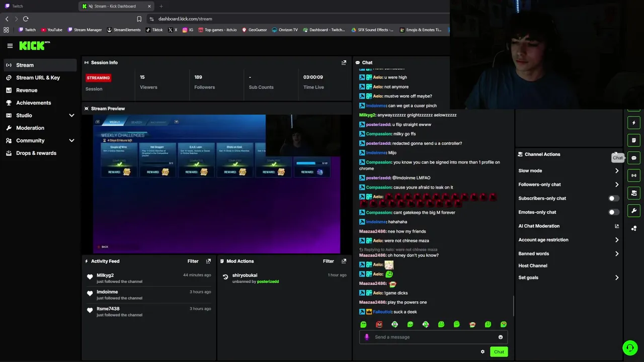Screen dimensions: 644x362
Task: Pop out the Mod Actions panel
Action: tap(344, 261)
